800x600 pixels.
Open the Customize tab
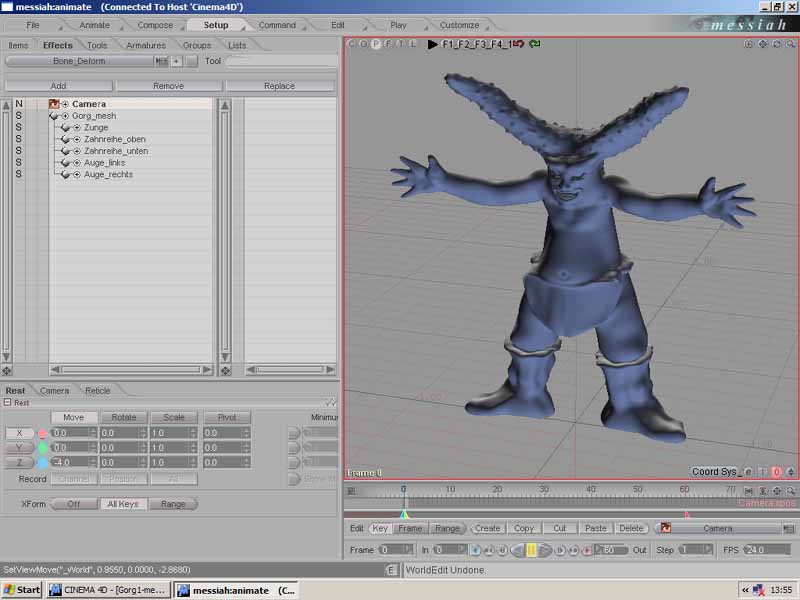459,25
